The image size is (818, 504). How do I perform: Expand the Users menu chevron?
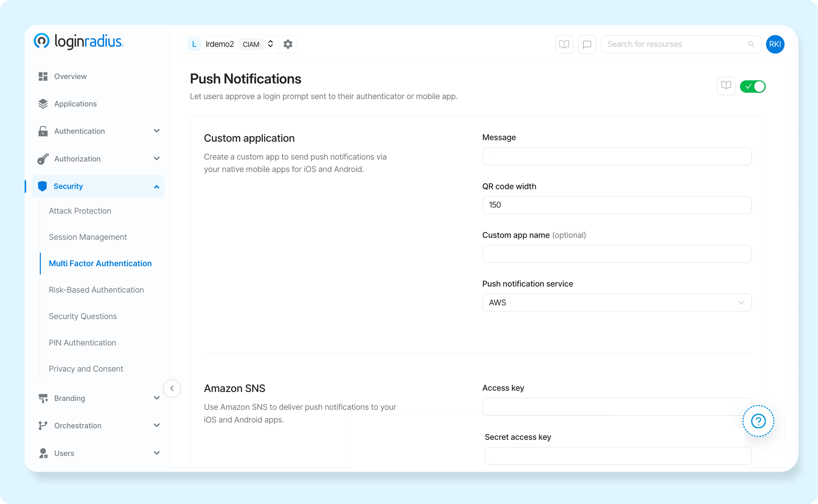[156, 453]
